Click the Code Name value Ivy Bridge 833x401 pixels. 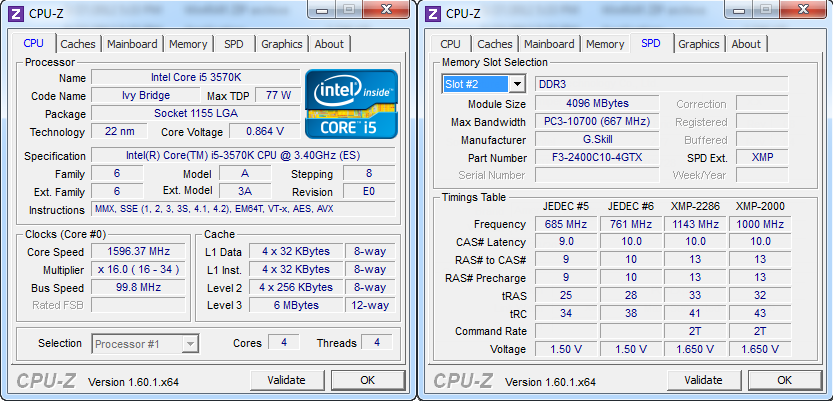(x=146, y=96)
